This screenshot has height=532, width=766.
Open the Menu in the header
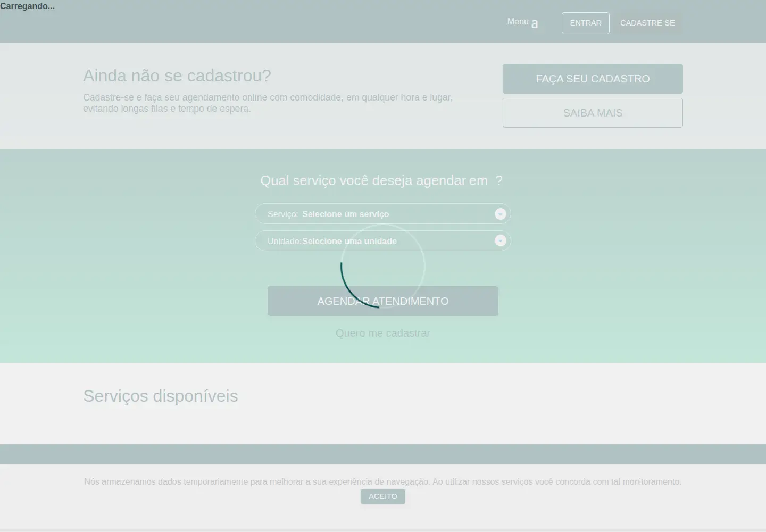click(522, 22)
